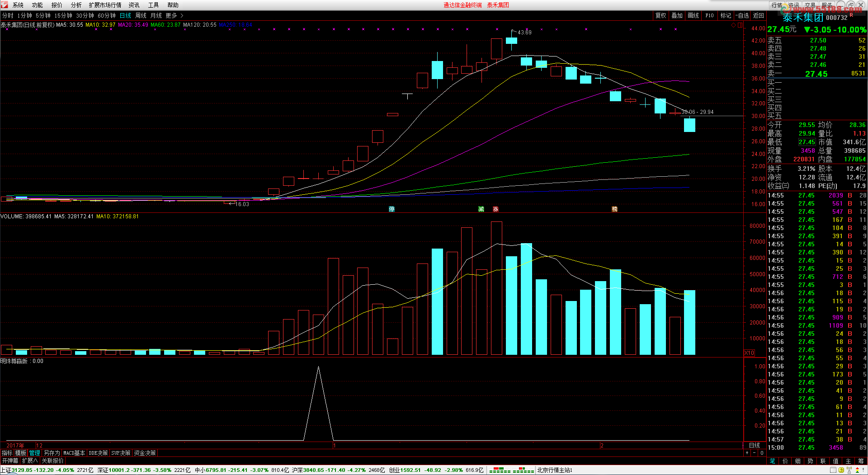Click -自选 to remove from watchlist

point(742,15)
